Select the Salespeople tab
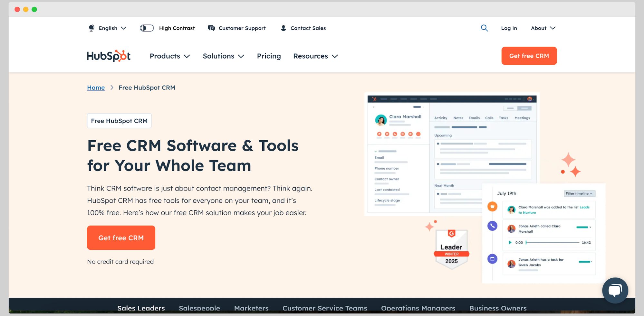The image size is (644, 316). click(x=199, y=308)
